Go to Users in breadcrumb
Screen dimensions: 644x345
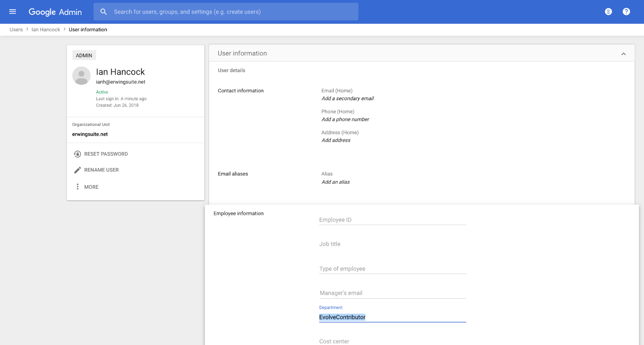(x=16, y=30)
